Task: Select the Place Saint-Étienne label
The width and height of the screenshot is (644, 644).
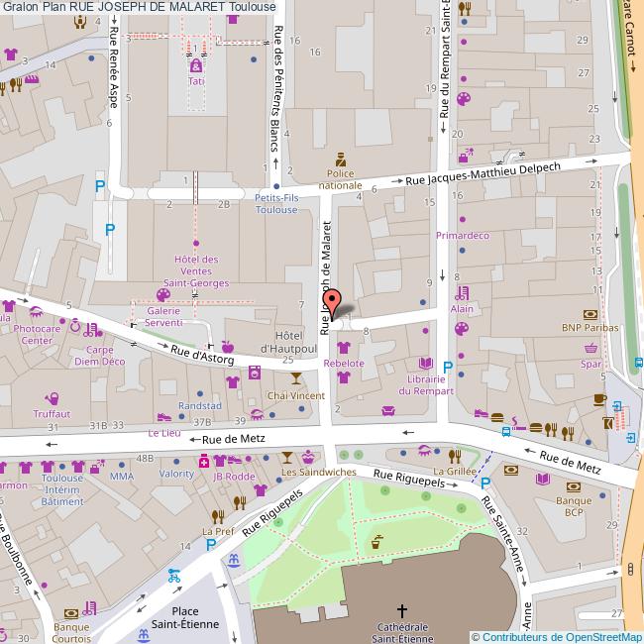Action: click(x=185, y=618)
